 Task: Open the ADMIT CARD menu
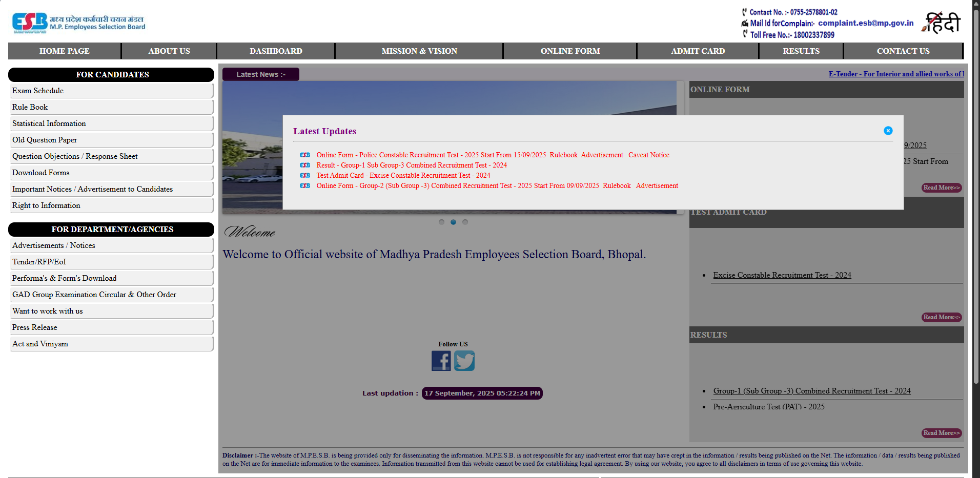[698, 51]
